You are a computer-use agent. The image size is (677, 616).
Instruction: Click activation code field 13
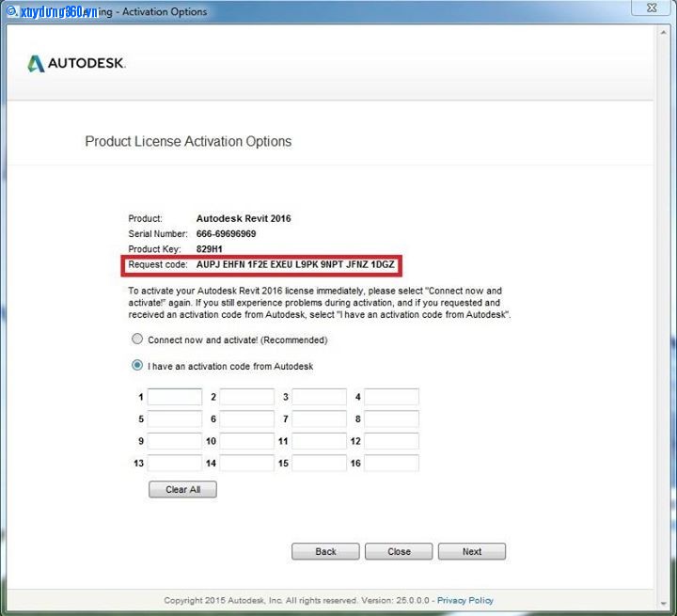(x=175, y=463)
